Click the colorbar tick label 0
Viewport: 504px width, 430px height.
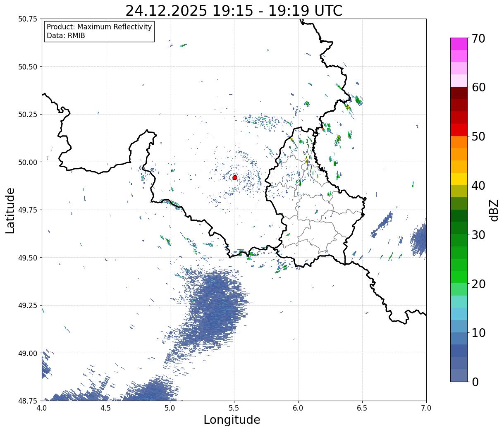[x=475, y=382]
